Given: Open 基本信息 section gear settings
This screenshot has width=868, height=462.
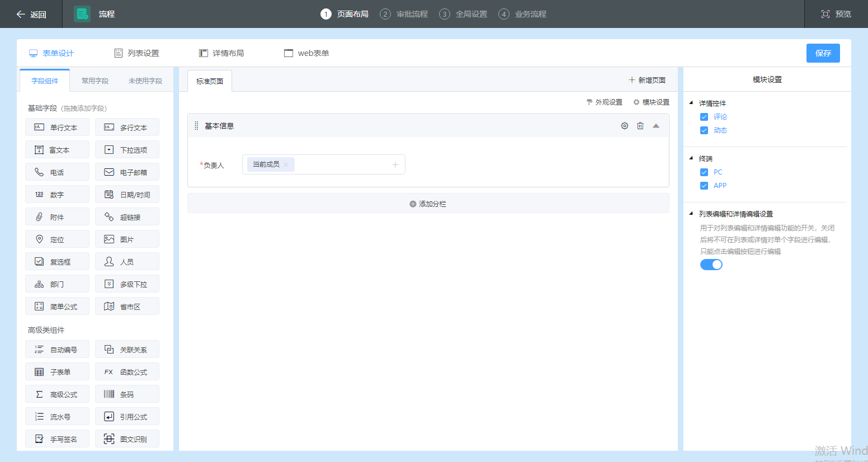Looking at the screenshot, I should coord(625,126).
